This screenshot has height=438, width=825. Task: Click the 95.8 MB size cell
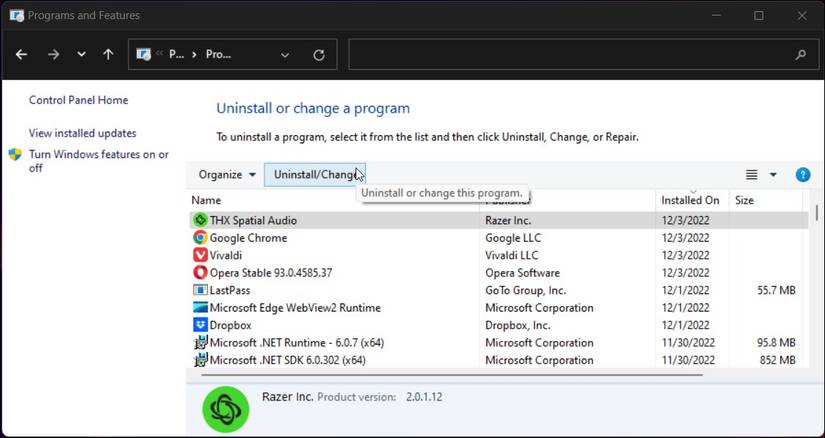776,343
